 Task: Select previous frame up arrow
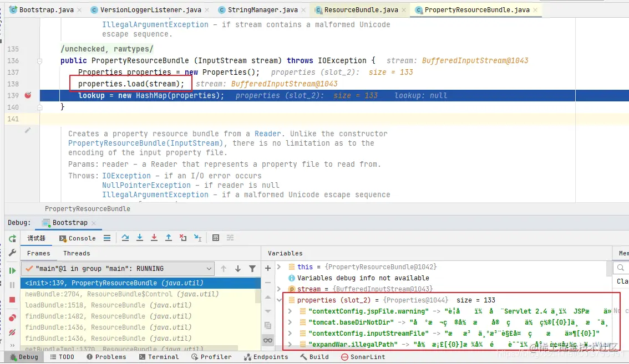[x=224, y=269]
